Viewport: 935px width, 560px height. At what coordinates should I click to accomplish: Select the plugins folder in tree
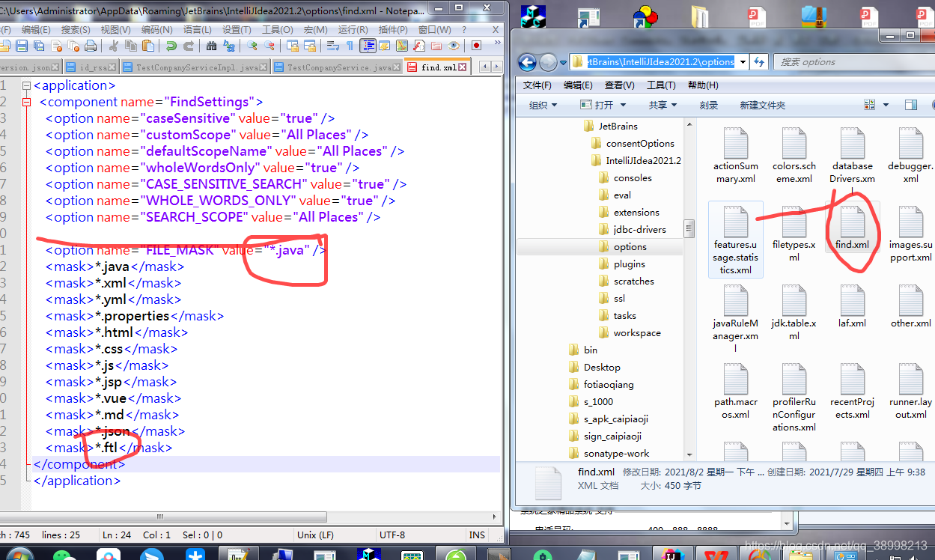pyautogui.click(x=621, y=264)
